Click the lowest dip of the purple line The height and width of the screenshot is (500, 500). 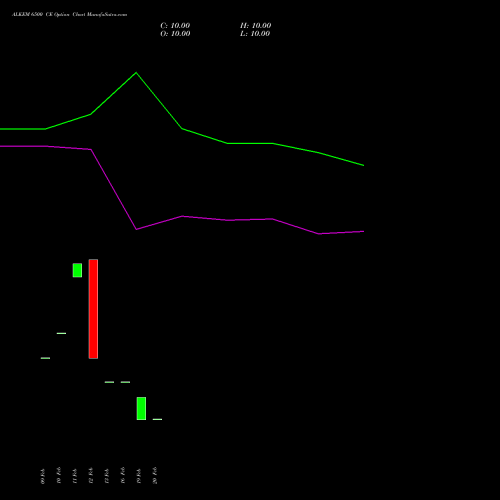pyautogui.click(x=319, y=234)
